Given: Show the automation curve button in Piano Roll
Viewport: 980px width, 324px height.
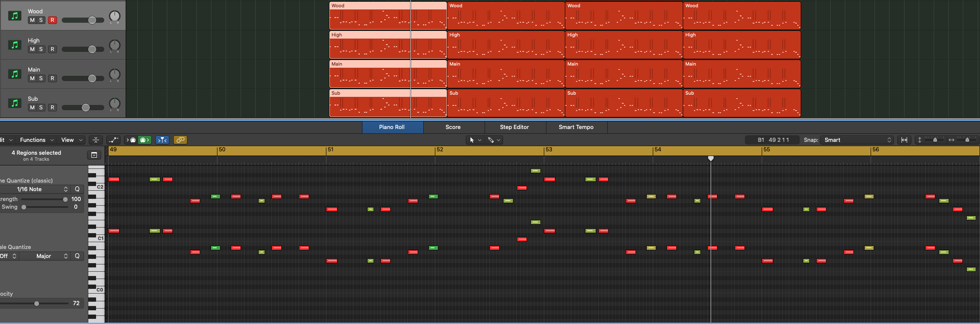Looking at the screenshot, I should tap(114, 140).
